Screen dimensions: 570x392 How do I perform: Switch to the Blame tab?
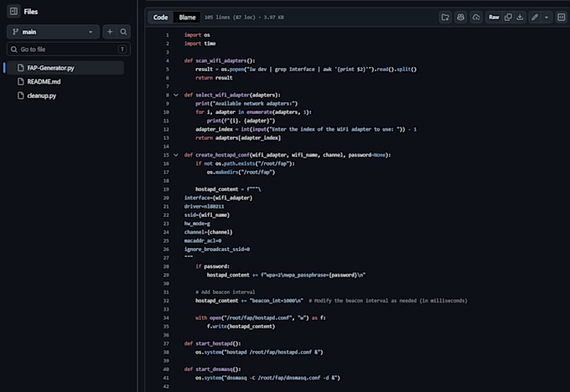point(187,17)
